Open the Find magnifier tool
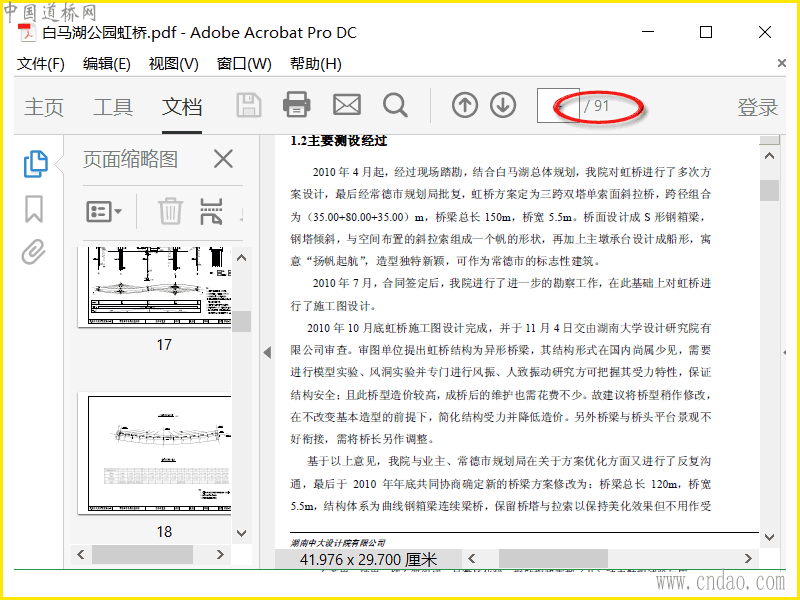 [395, 106]
